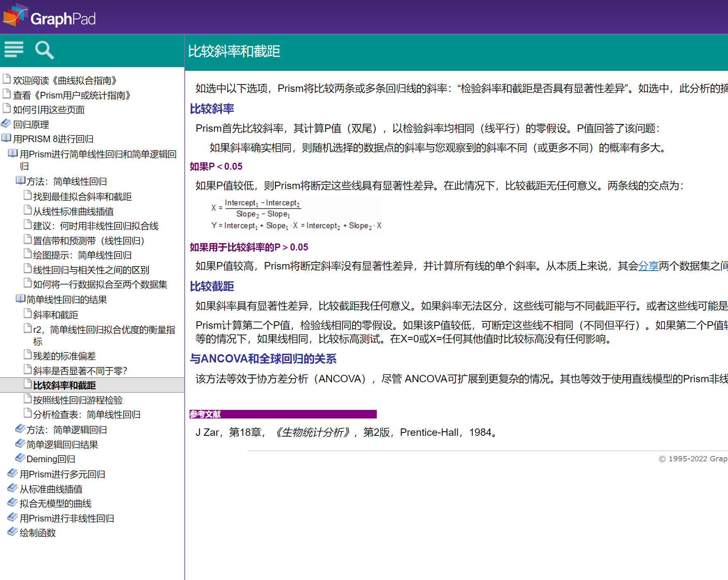Viewport: 728px width, 580px height.
Task: Open 斜率是否显著不同于零? page
Action: coord(80,371)
